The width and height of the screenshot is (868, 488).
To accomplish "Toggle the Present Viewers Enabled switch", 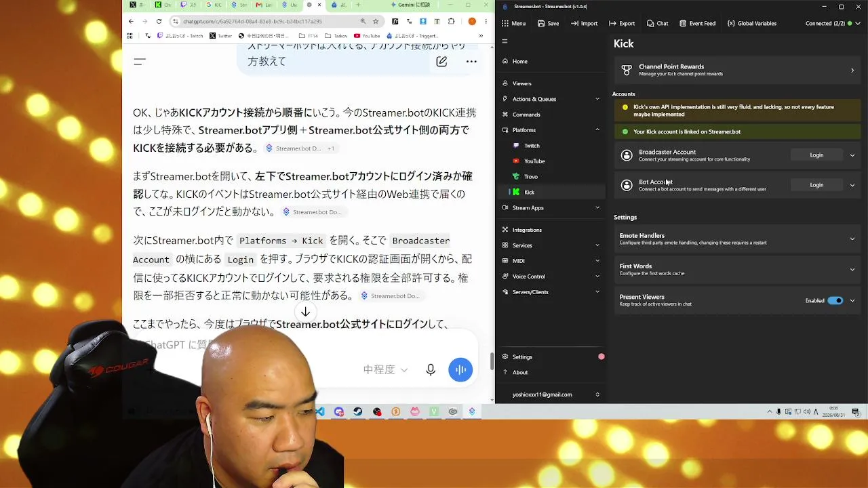I will tap(835, 300).
